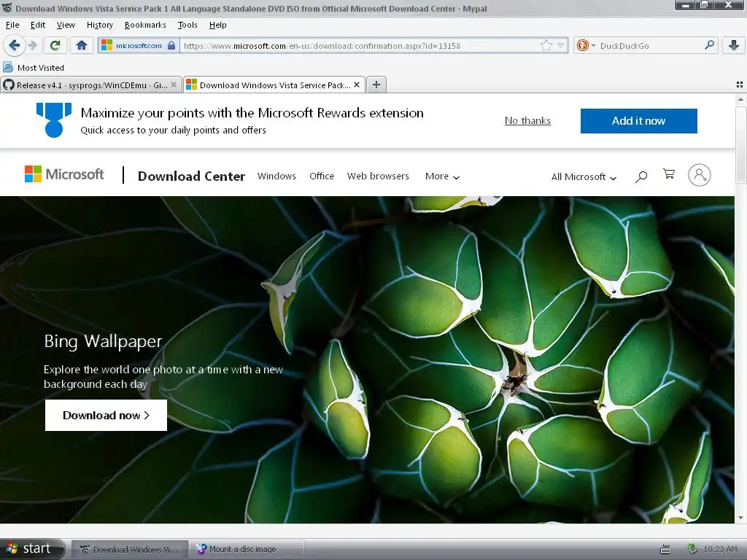This screenshot has height=560, width=747.
Task: Click the Bing Wallpaper heading
Action: pyautogui.click(x=103, y=341)
